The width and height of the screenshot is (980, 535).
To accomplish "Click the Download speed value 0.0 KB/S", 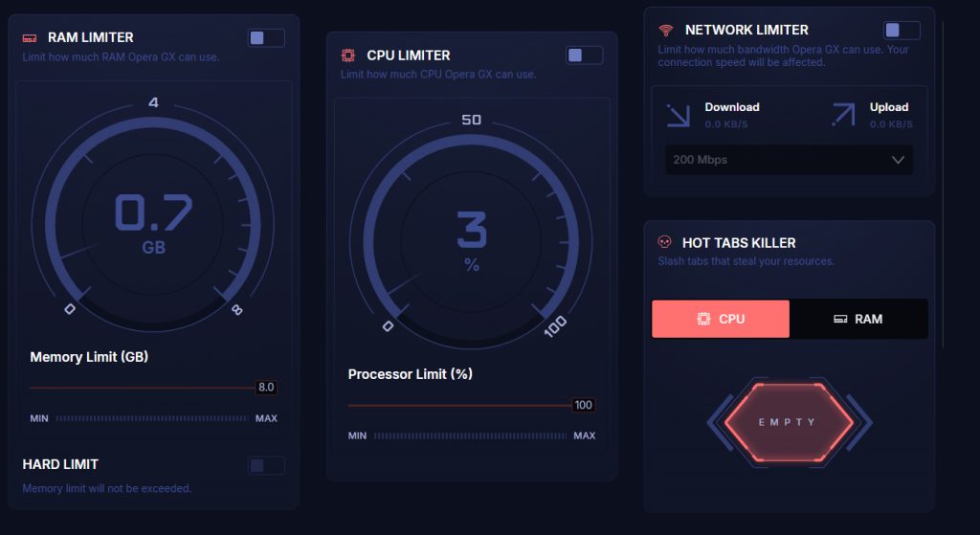I will coord(726,124).
